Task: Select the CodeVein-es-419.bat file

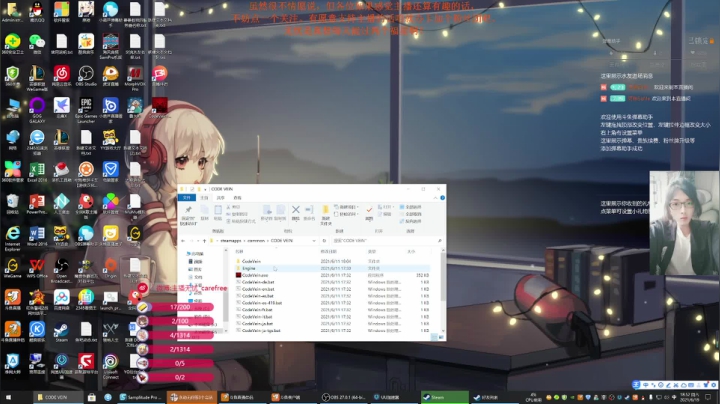Action: (x=332, y=303)
